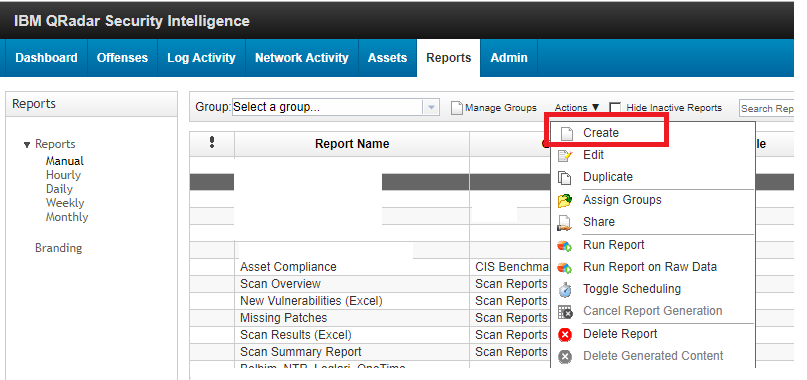Select Daily in the Reports tree
This screenshot has width=807, height=380.
[x=59, y=189]
